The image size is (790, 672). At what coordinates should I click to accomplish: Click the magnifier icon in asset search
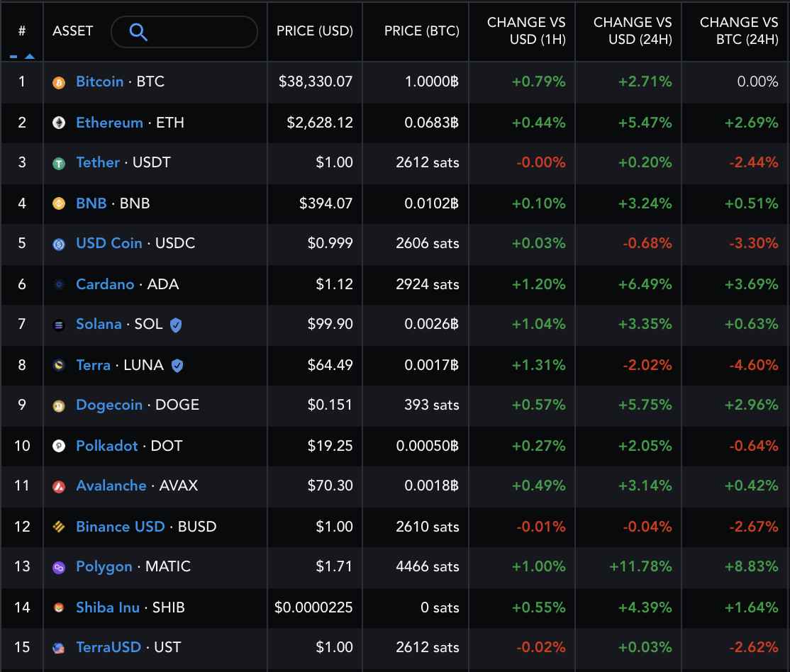(138, 32)
